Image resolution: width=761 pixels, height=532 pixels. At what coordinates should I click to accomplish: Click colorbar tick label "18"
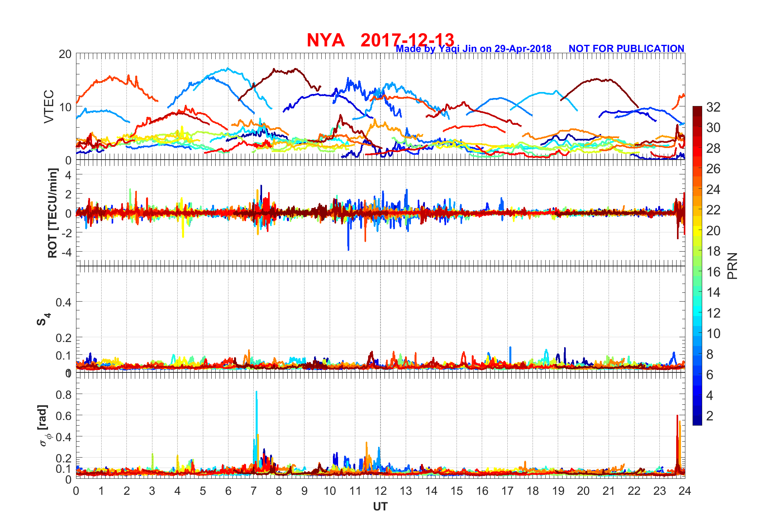(713, 251)
